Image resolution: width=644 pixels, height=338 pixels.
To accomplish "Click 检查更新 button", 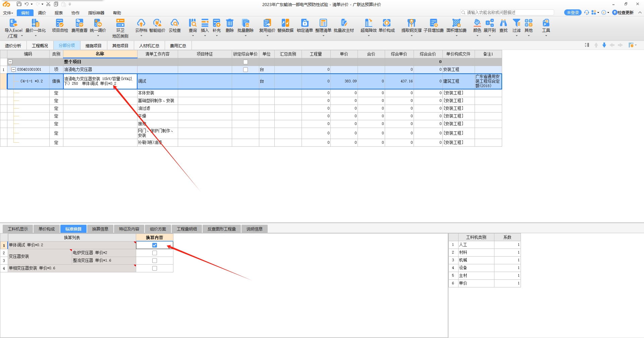I will click(x=623, y=12).
